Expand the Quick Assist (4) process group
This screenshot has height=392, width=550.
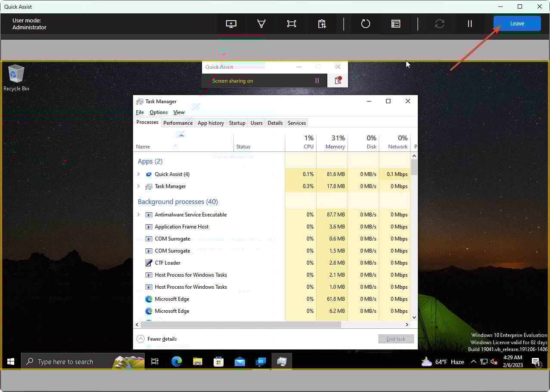point(138,174)
